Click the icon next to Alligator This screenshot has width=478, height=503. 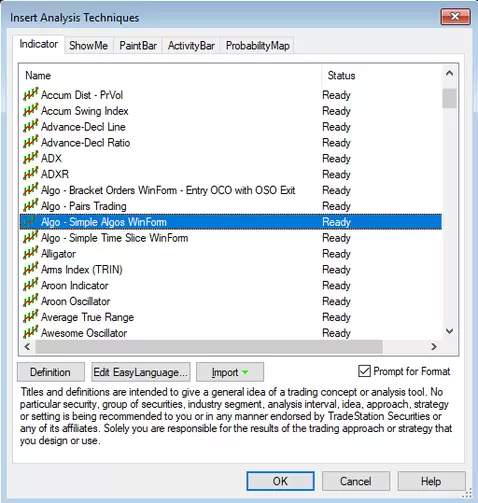pyautogui.click(x=30, y=253)
